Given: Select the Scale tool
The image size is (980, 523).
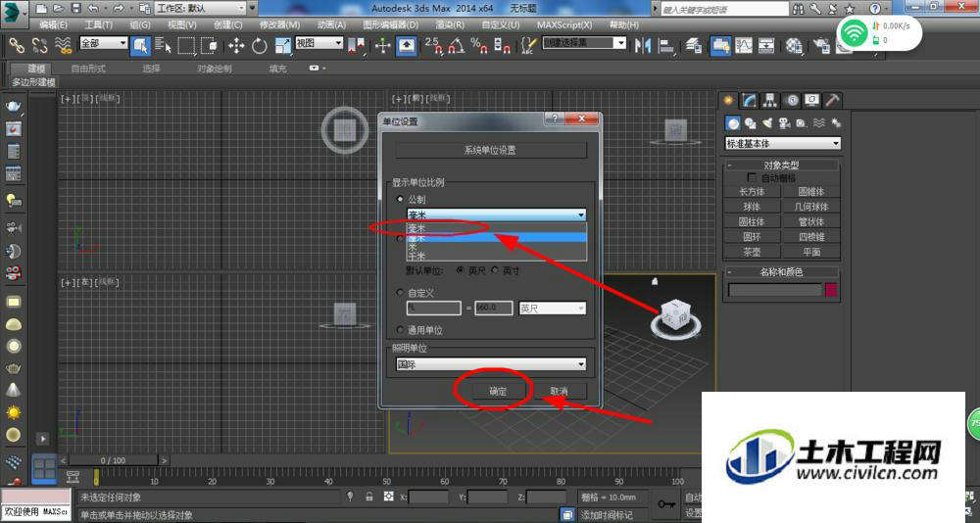Looking at the screenshot, I should coord(282,45).
